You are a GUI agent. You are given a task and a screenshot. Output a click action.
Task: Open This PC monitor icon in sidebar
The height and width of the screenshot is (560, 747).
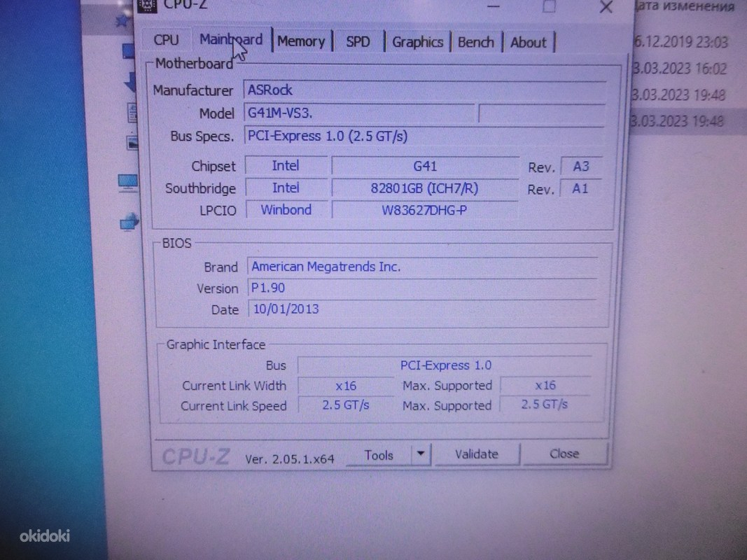[x=128, y=184]
